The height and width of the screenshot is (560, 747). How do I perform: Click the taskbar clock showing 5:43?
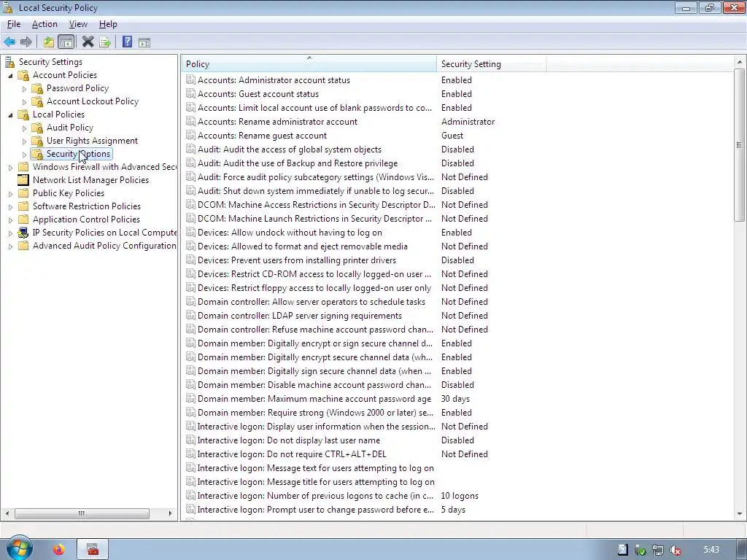[711, 550]
